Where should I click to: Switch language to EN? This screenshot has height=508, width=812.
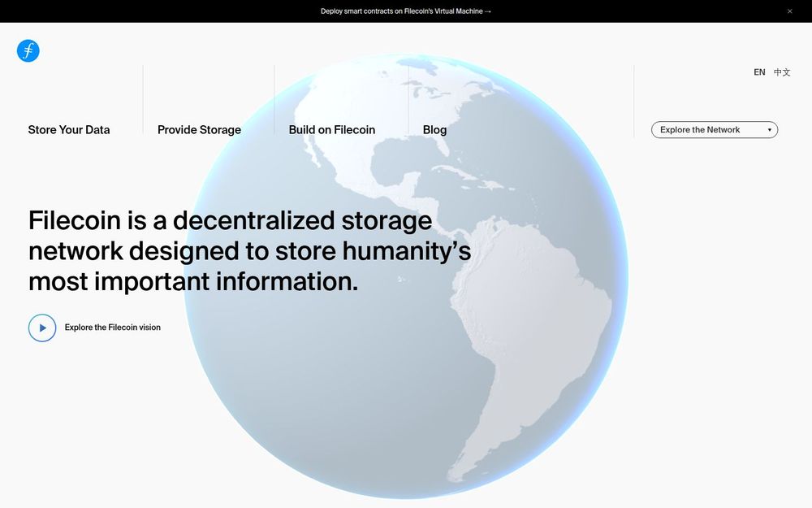[x=759, y=72]
